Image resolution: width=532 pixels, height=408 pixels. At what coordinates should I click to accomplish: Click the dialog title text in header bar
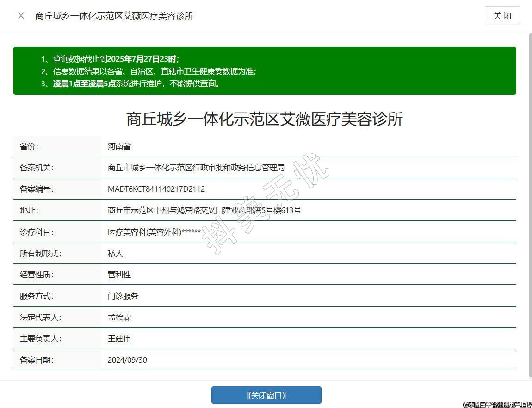click(x=114, y=16)
